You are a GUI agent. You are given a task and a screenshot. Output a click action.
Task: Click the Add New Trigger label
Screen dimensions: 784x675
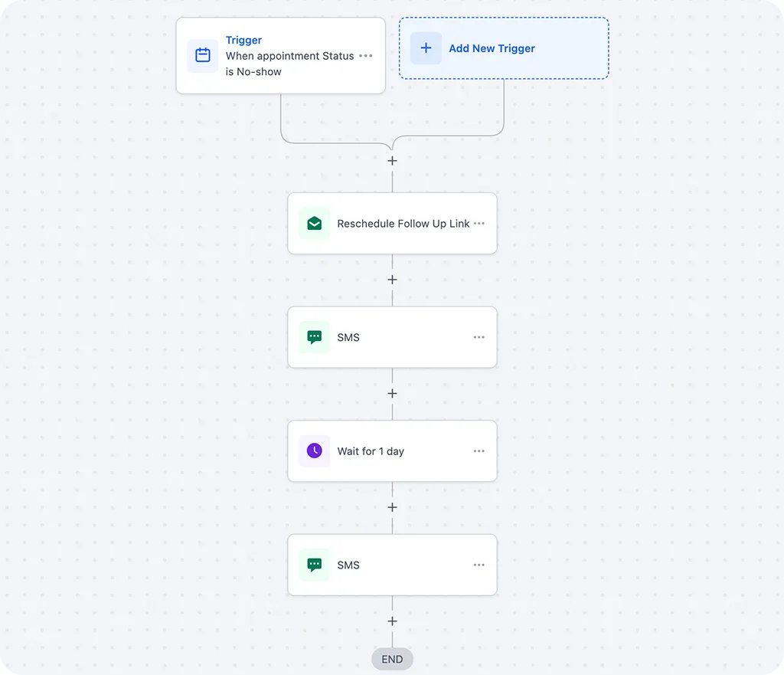[x=492, y=48]
